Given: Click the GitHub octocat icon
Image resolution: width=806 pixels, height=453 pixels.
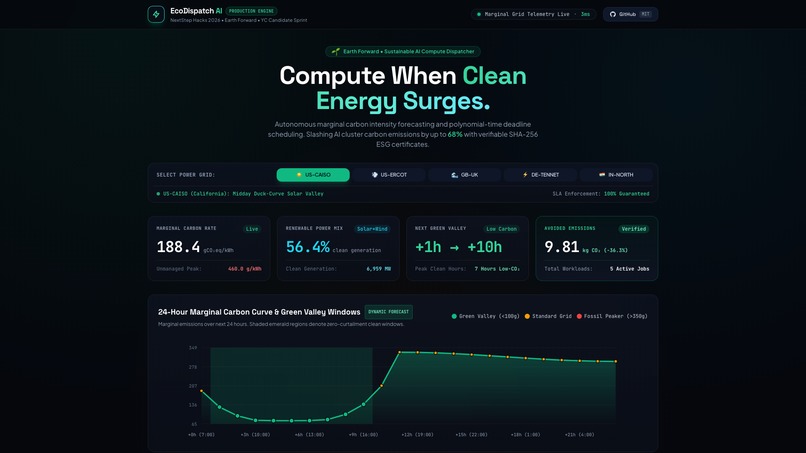Looking at the screenshot, I should [x=612, y=14].
